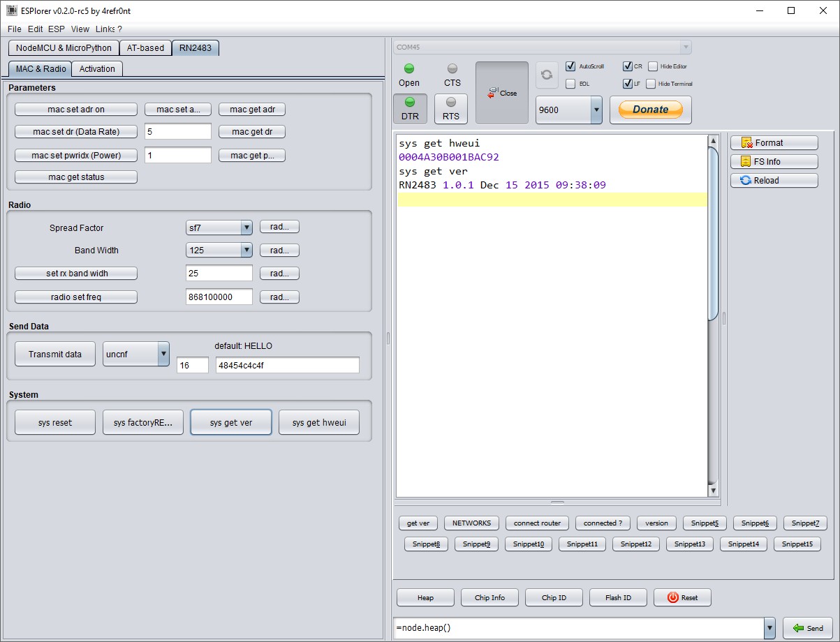Open the uncnf transmit type dropdown
Viewport: 840px width, 642px height.
coord(163,354)
